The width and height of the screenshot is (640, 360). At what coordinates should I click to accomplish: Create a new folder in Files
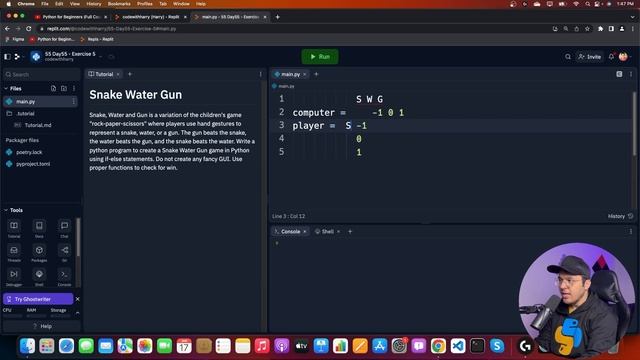click(64, 89)
